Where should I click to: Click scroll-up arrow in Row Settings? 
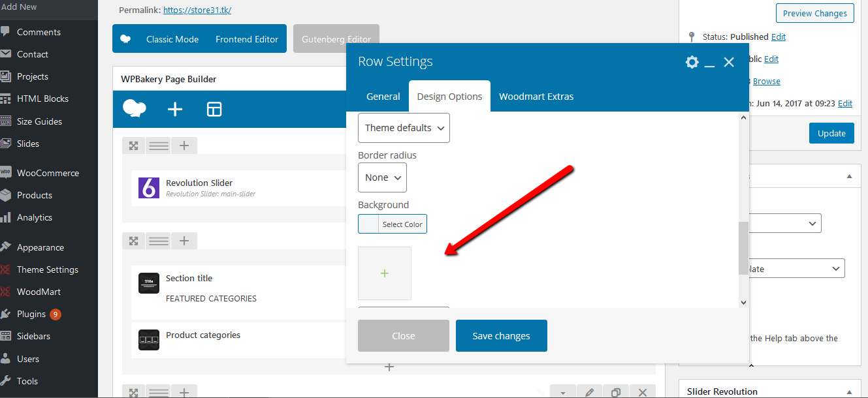click(743, 117)
